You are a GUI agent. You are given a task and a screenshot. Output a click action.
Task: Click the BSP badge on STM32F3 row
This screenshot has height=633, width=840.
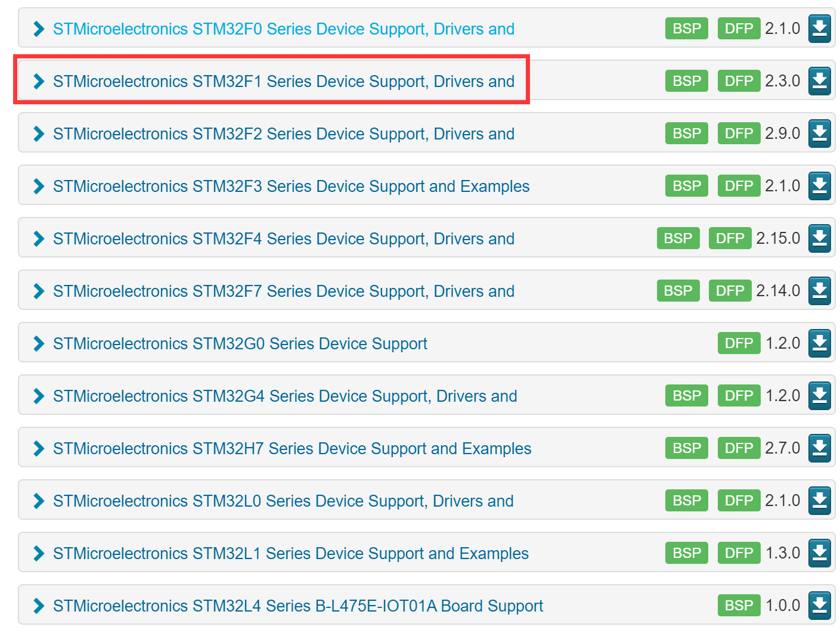coord(687,186)
